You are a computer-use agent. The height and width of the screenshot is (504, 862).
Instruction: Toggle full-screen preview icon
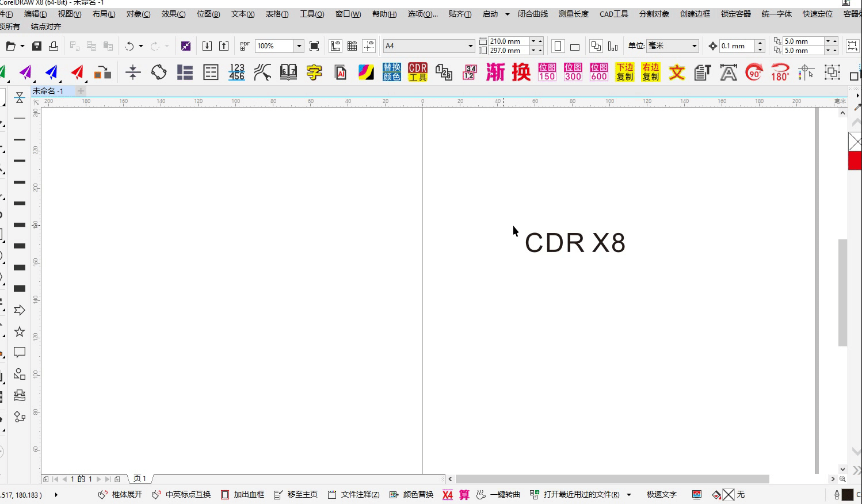pos(314,46)
